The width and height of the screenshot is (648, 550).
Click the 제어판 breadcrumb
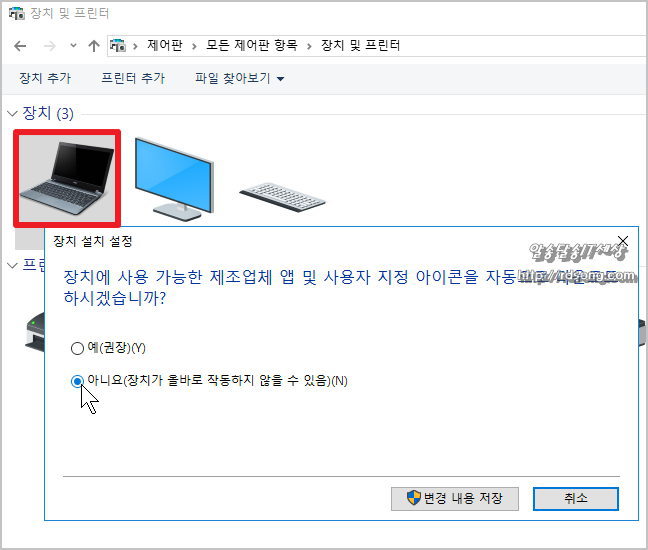click(164, 45)
